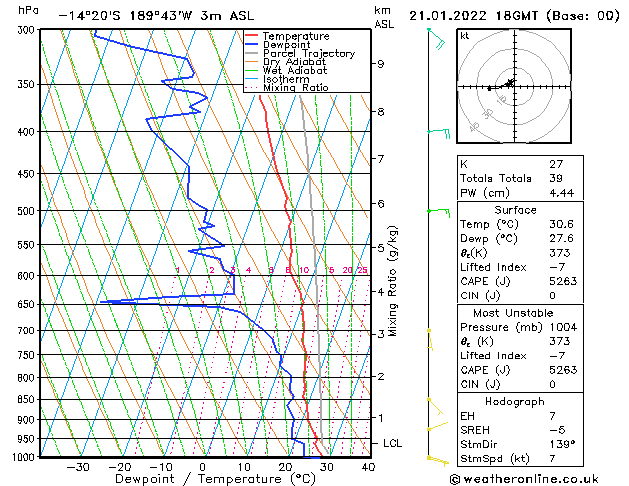629x486 pixels.
Task: Click the Parcel Trajectory legend label
Action: click(x=309, y=53)
